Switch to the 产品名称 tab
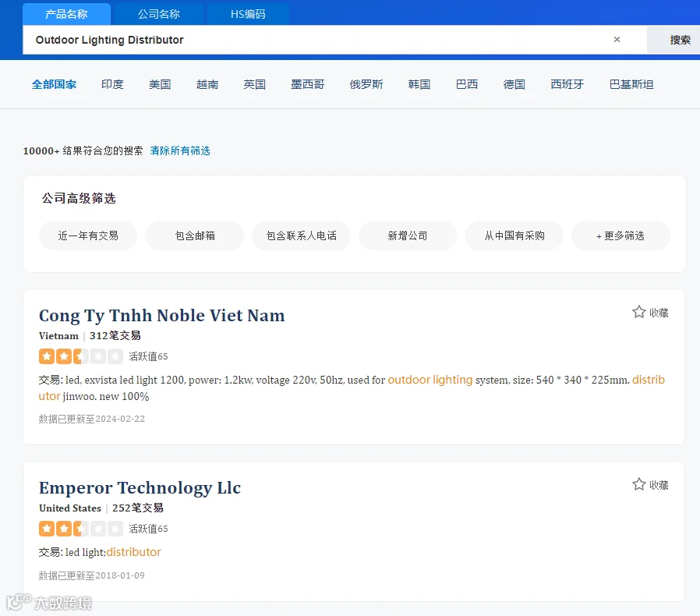The image size is (700, 616). click(66, 14)
